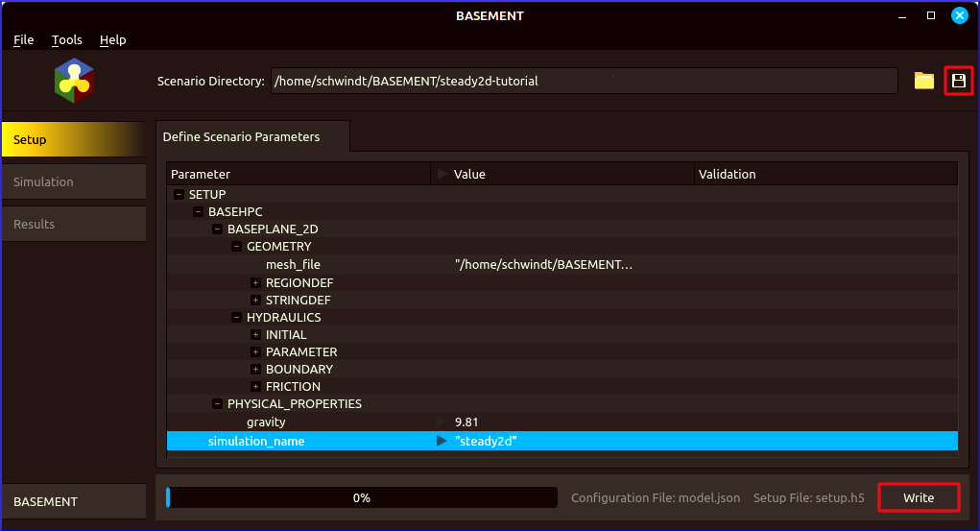This screenshot has height=531, width=980.
Task: Open the Tools menu
Action: pos(67,40)
